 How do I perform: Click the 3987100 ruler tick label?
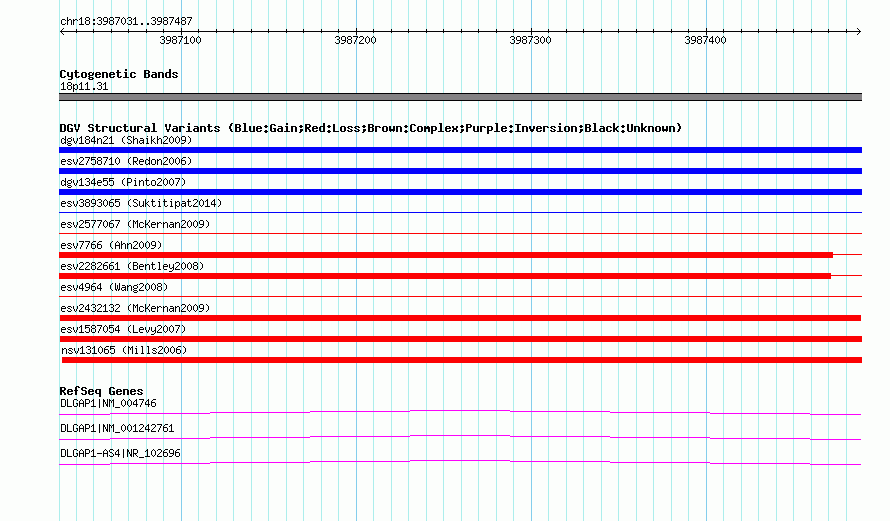click(x=180, y=40)
